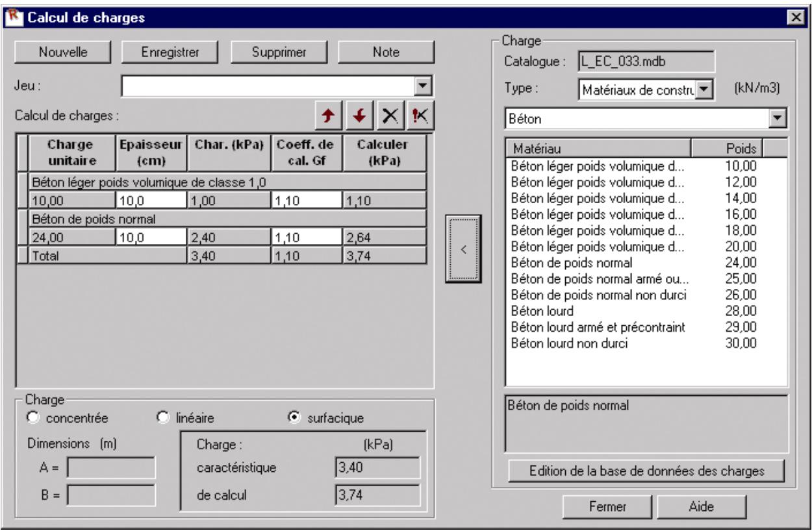The width and height of the screenshot is (812, 531).
Task: Edit Coeff. de cal. Gf cell in 10,00 row
Action: click(307, 201)
